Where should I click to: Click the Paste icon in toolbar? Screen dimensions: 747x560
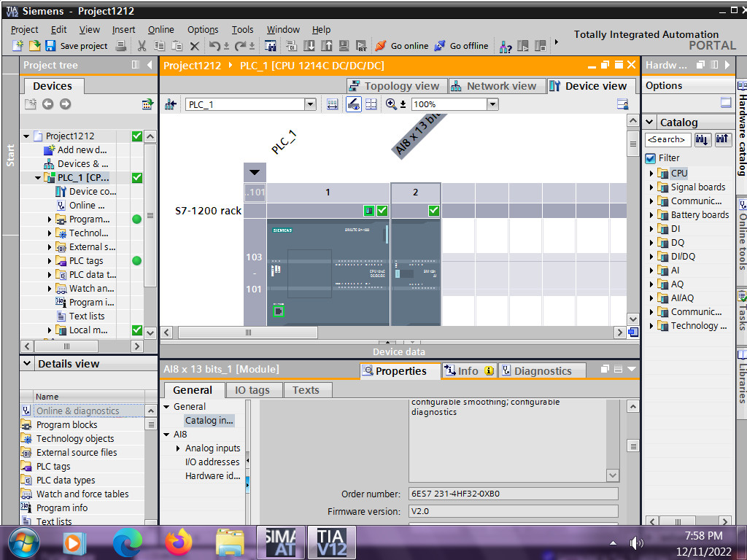(x=177, y=46)
